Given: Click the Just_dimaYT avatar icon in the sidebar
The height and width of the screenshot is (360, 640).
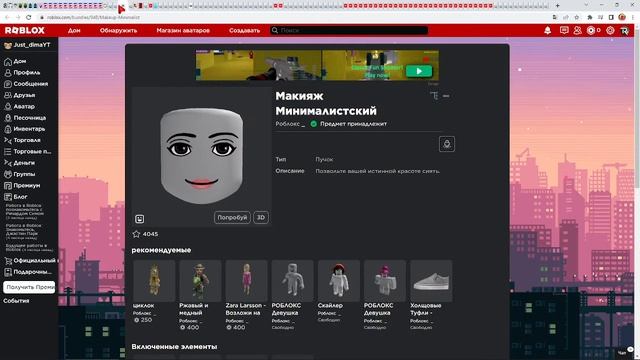Looking at the screenshot, I should click(x=7, y=45).
